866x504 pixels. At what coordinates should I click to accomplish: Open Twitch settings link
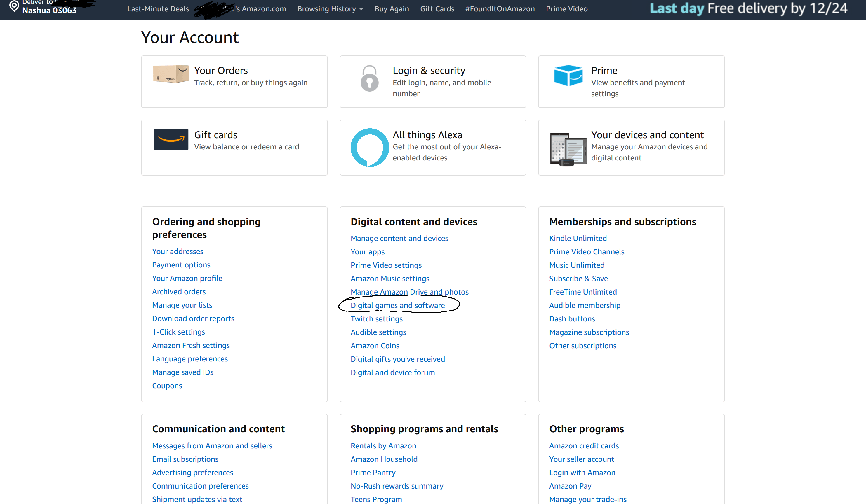[x=376, y=318]
